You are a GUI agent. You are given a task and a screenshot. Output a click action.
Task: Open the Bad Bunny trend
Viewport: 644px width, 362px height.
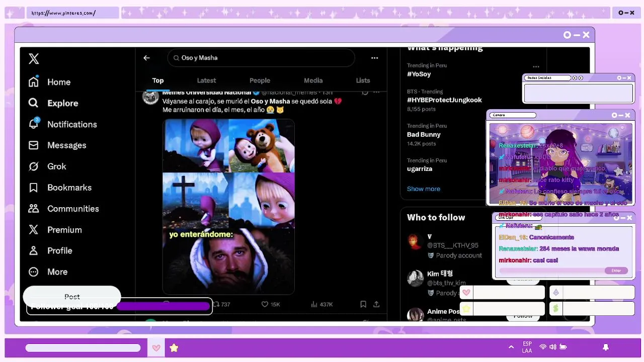pyautogui.click(x=424, y=135)
